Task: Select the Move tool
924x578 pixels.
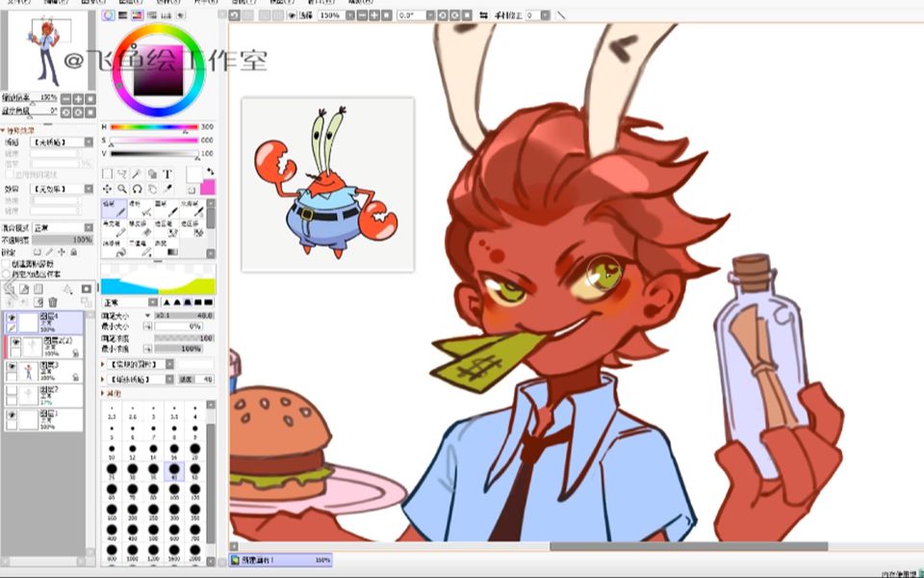Action: [107, 189]
